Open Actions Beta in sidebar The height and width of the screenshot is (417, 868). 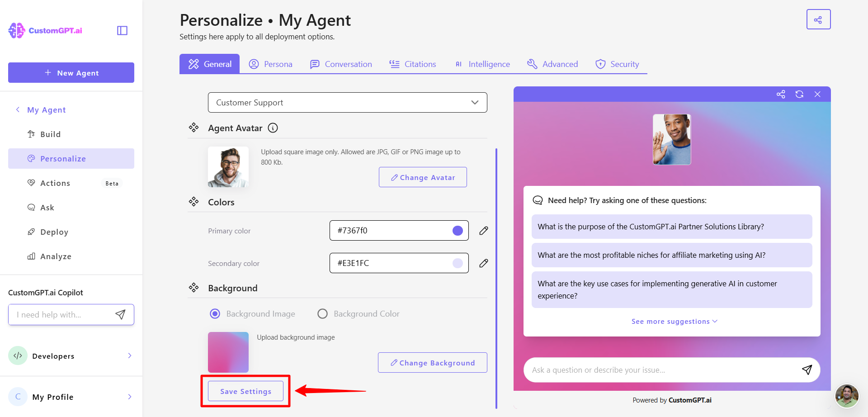[x=71, y=183]
